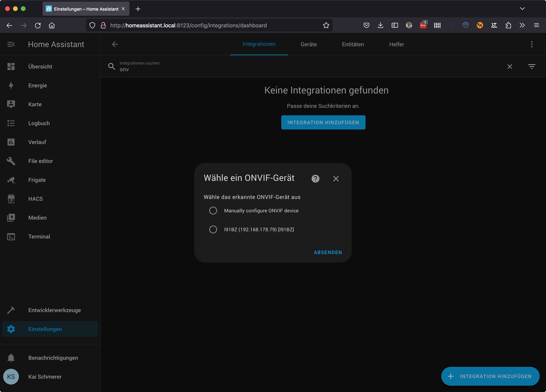Open Entwicklerwerkzeuge hammer icon
This screenshot has width=546, height=392.
click(11, 310)
